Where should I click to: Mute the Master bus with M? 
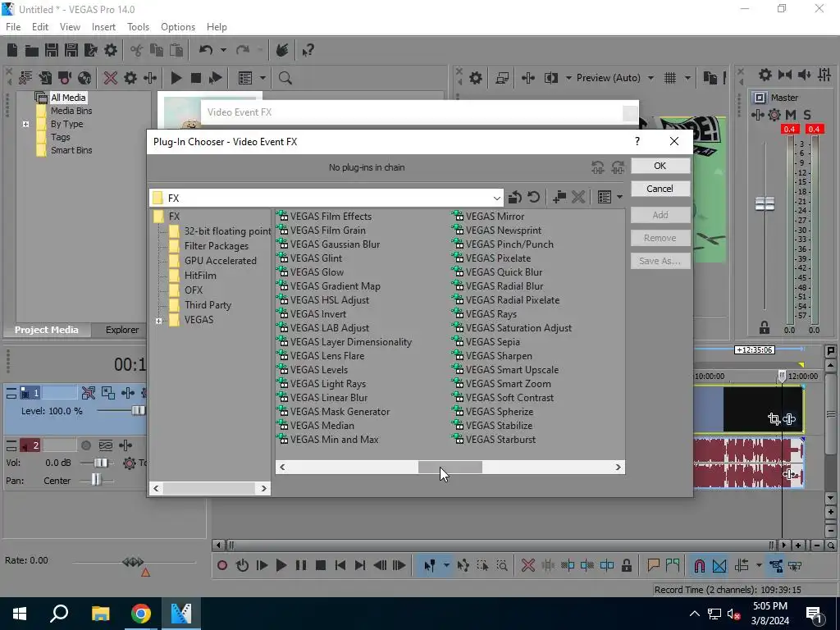(x=791, y=115)
